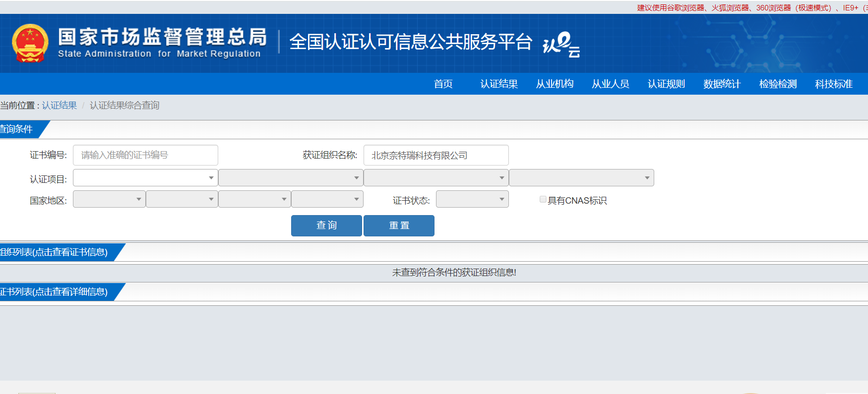Click 认证结果综合查询 breadcrumb text
This screenshot has height=394, width=868.
tap(124, 105)
